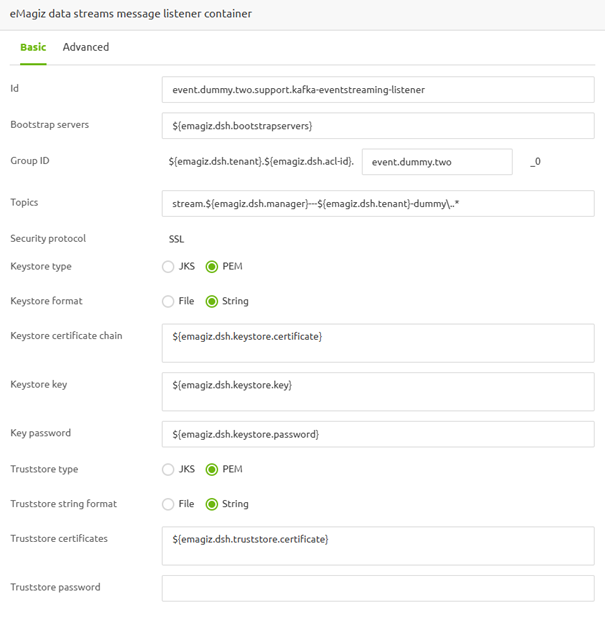Click the _0 Group ID suffix
This screenshot has height=621, width=605.
point(535,162)
